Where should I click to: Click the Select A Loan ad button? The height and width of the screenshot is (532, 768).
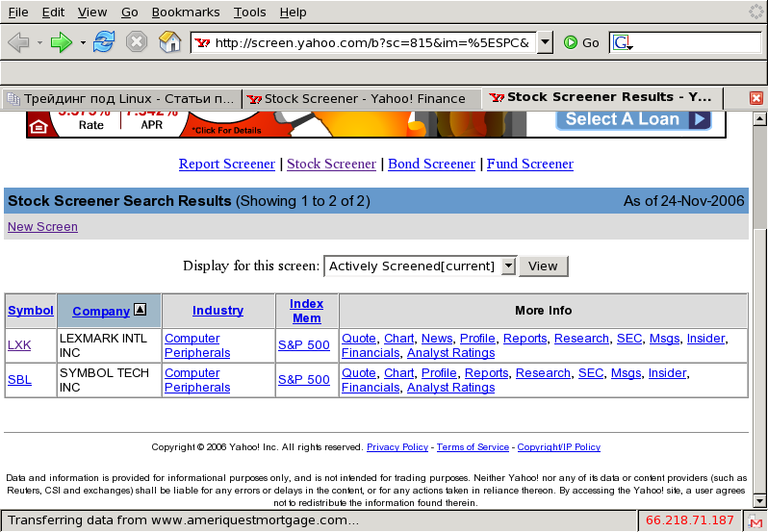(x=633, y=119)
